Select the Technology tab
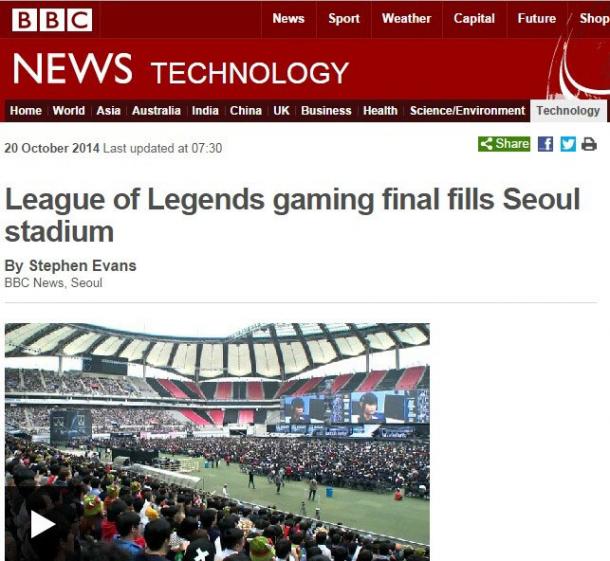Viewport: 610px width, 561px height. pos(568,111)
